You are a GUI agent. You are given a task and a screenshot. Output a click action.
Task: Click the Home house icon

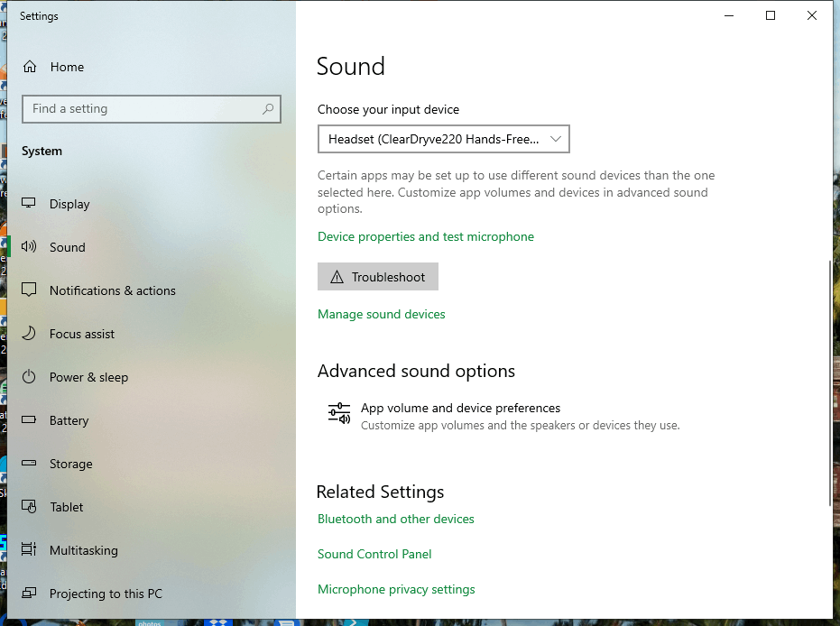pyautogui.click(x=30, y=67)
